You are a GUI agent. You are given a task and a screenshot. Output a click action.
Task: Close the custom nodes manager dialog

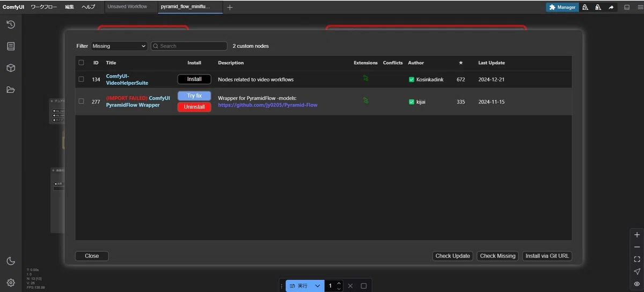click(92, 256)
